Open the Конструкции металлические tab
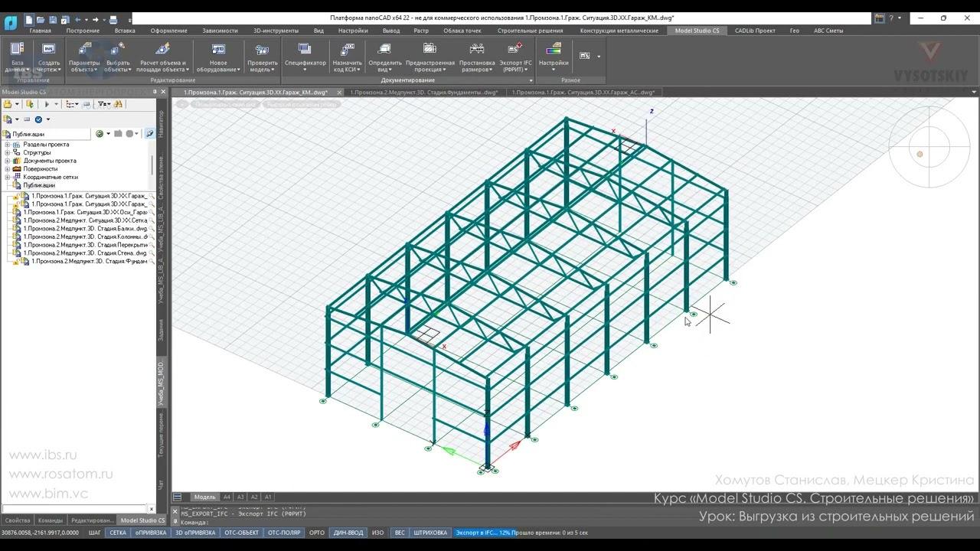This screenshot has width=980, height=551. pyautogui.click(x=619, y=31)
